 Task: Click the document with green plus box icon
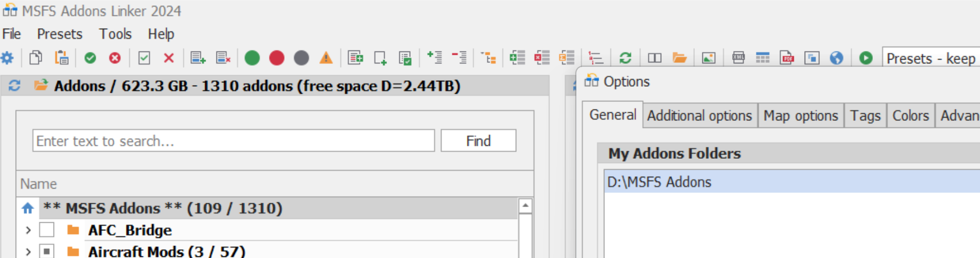(x=356, y=57)
